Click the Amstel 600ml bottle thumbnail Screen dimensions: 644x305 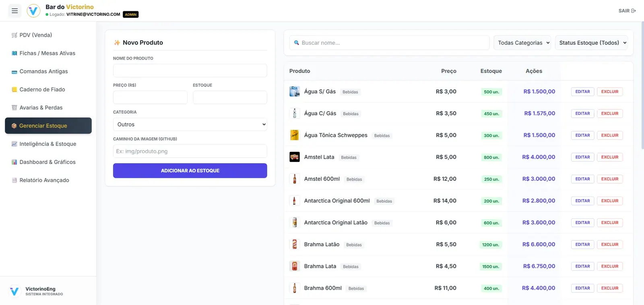click(295, 179)
